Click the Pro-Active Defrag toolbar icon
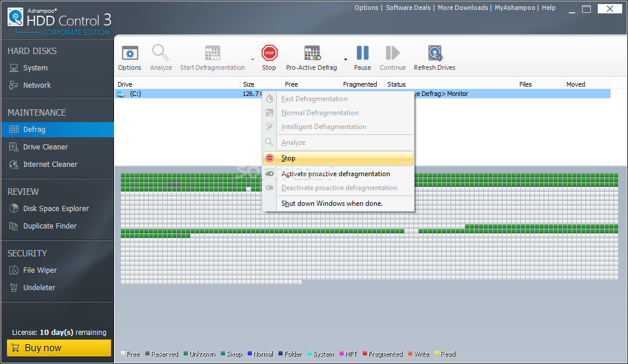 pos(312,53)
